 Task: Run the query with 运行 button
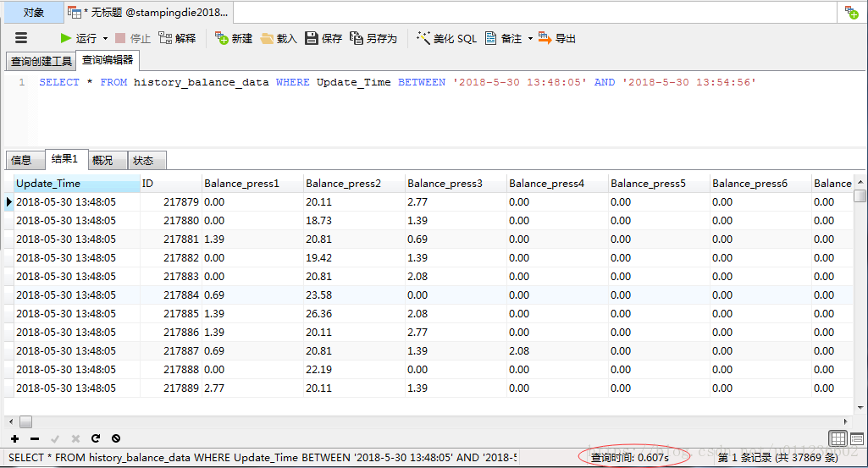pyautogui.click(x=78, y=38)
